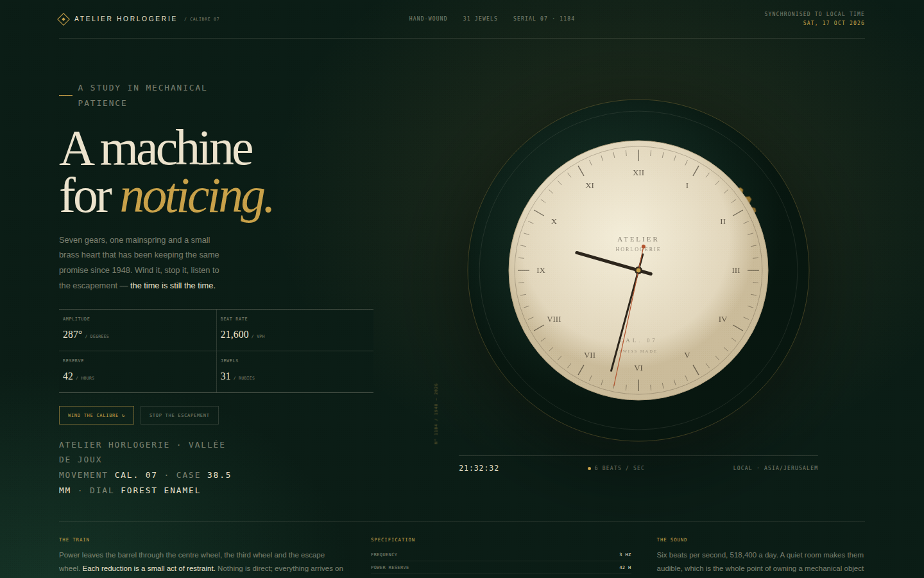Click the beat rate value '21,600'
924x578 pixels.
tap(234, 335)
